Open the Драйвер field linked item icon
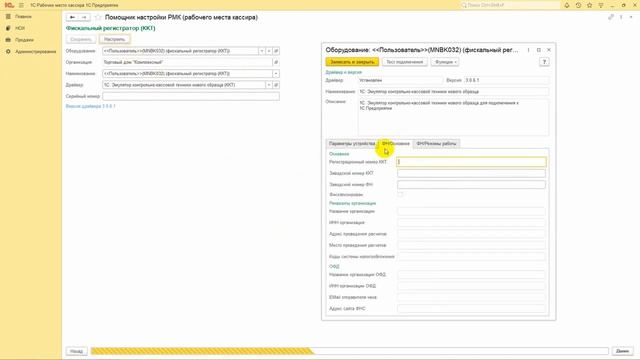This screenshot has height=360, width=640. (276, 85)
